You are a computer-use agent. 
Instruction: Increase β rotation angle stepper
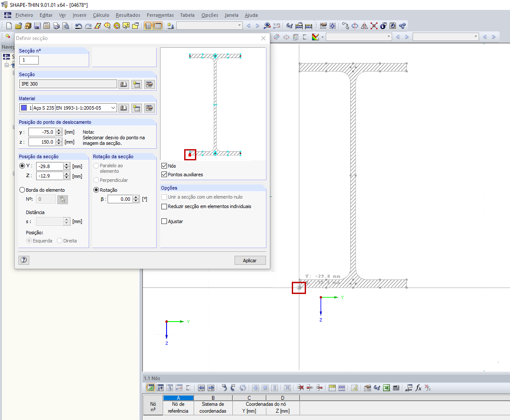(136, 197)
